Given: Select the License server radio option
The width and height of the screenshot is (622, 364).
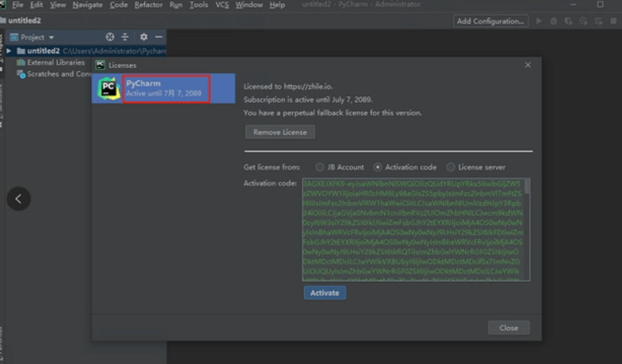Looking at the screenshot, I should (x=451, y=167).
